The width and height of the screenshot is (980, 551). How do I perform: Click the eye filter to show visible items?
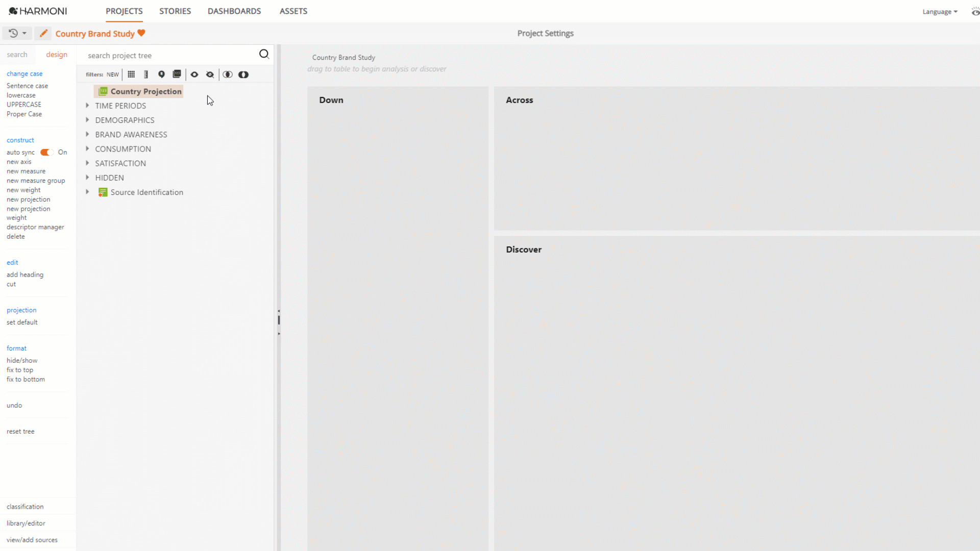click(x=194, y=74)
